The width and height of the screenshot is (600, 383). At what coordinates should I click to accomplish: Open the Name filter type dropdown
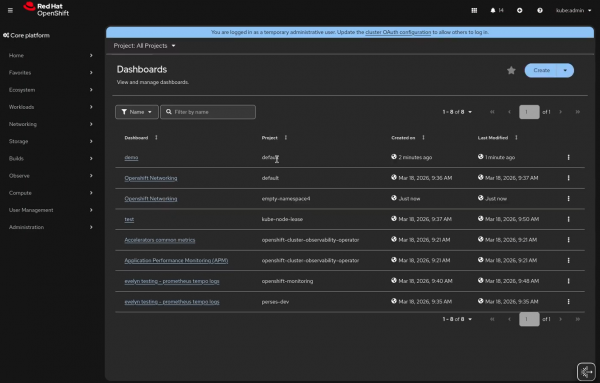[x=137, y=112]
